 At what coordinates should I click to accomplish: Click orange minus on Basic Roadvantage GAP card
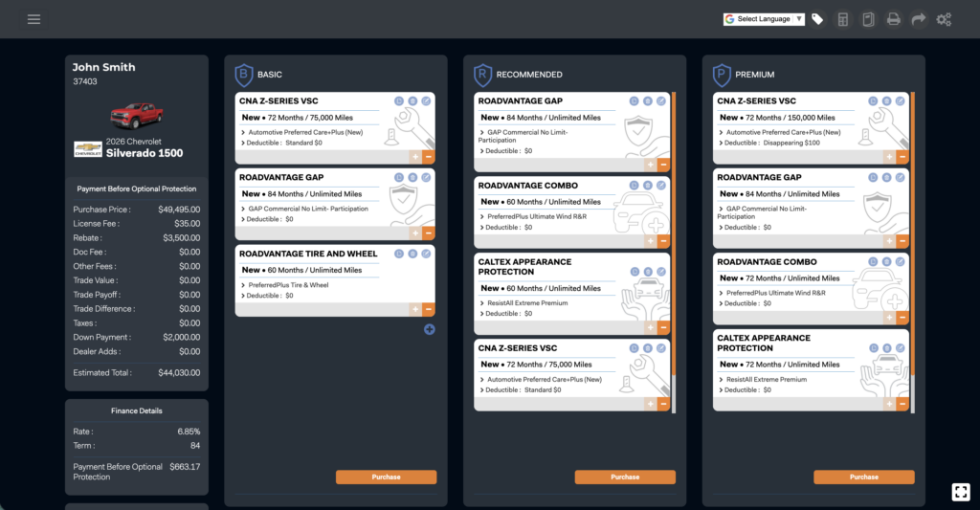click(428, 233)
